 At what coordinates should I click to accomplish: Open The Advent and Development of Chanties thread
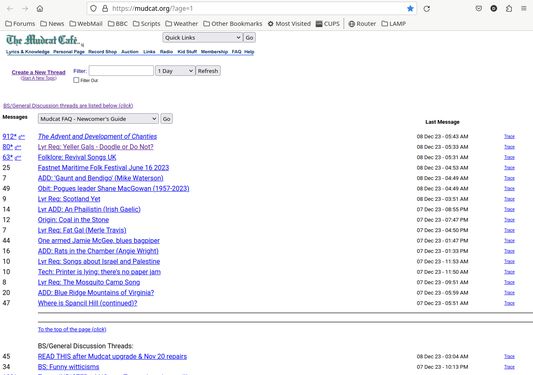click(x=97, y=136)
